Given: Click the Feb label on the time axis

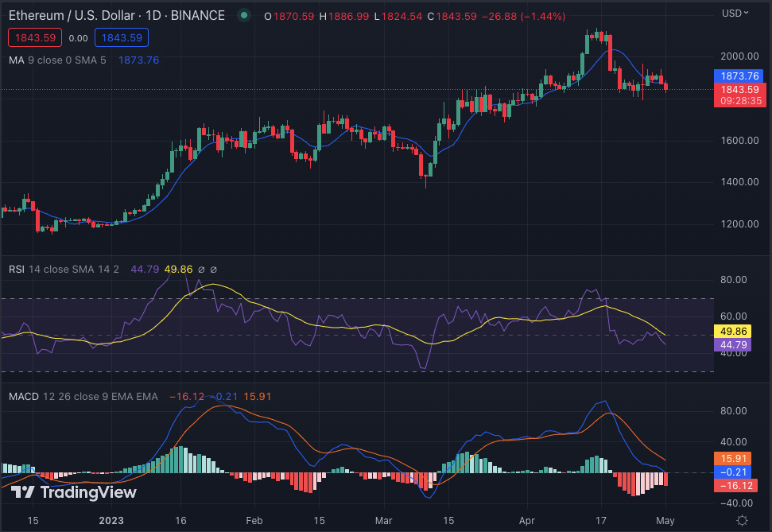Looking at the screenshot, I should (254, 520).
